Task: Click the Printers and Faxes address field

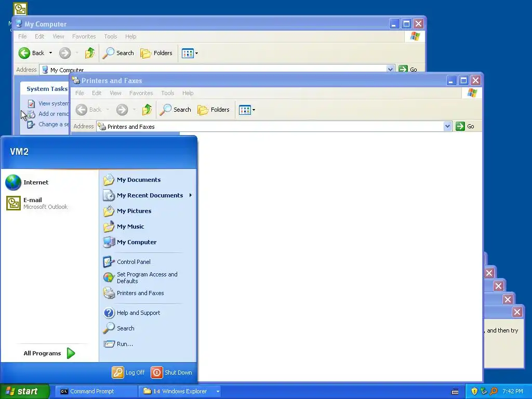Action: [270, 127]
